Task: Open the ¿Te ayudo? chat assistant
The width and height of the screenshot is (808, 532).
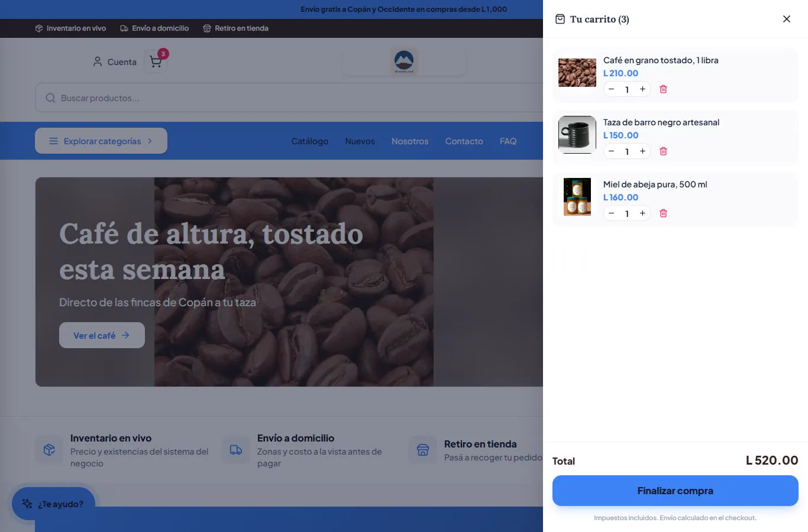Action: point(53,504)
